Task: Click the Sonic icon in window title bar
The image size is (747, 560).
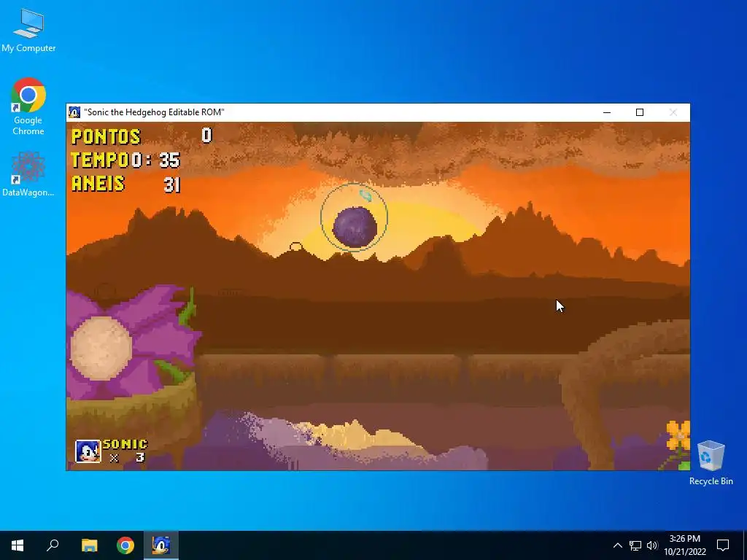Action: pyautogui.click(x=74, y=112)
